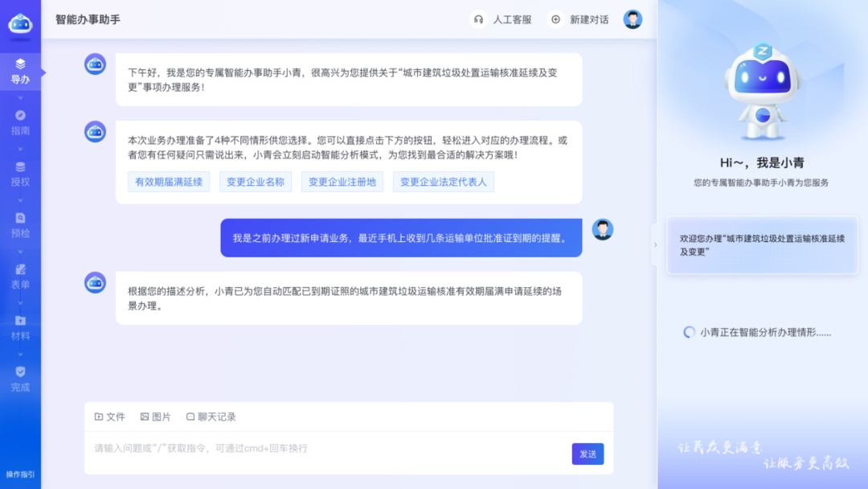Open the 预检 pre-check sidebar icon
Image resolution: width=868 pixels, height=489 pixels.
point(20,218)
